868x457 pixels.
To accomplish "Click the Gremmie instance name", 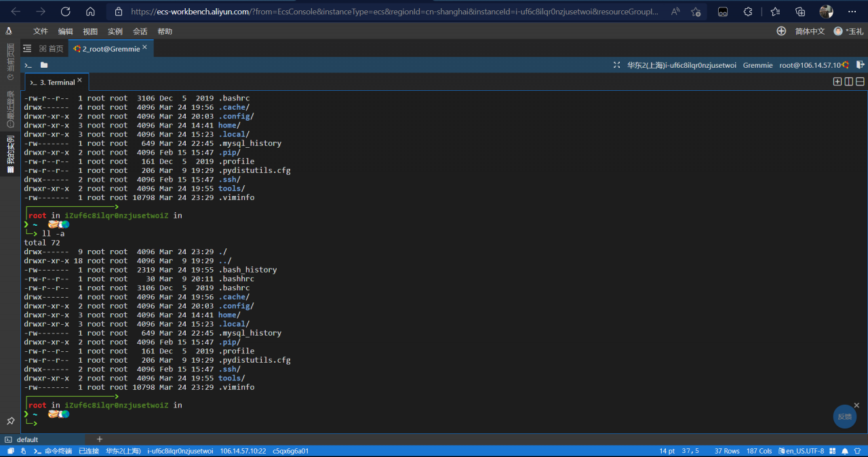I will coord(757,65).
